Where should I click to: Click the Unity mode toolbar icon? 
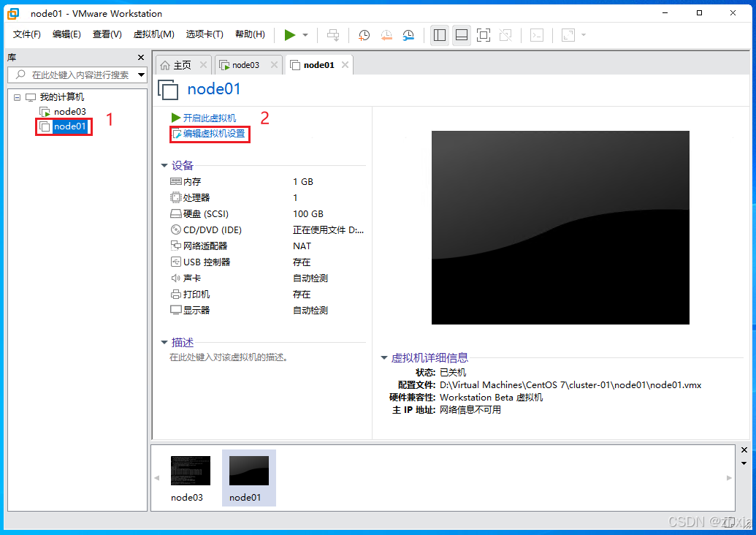[505, 35]
